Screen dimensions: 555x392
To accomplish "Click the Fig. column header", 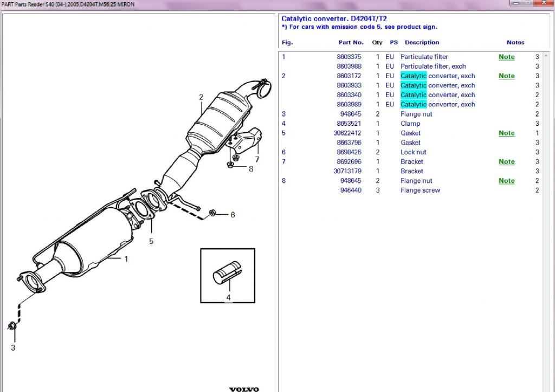I will click(287, 42).
